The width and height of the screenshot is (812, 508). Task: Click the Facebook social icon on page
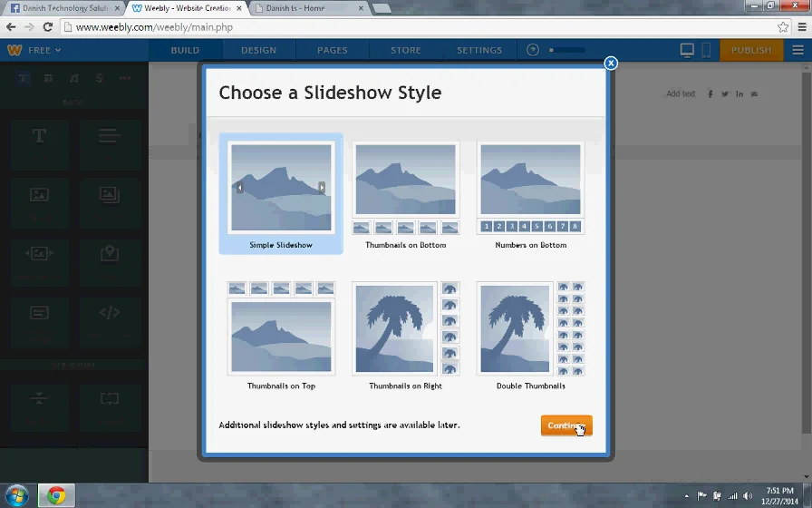click(710, 93)
